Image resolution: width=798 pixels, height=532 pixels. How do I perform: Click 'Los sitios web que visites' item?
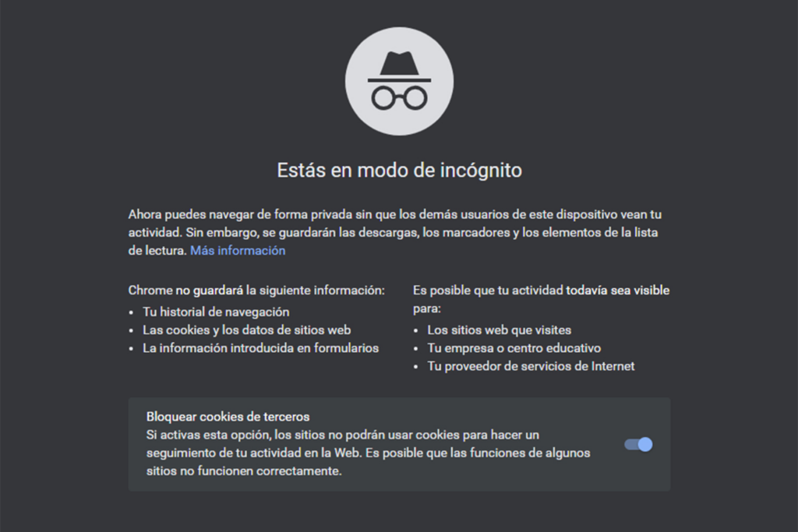[x=499, y=329]
